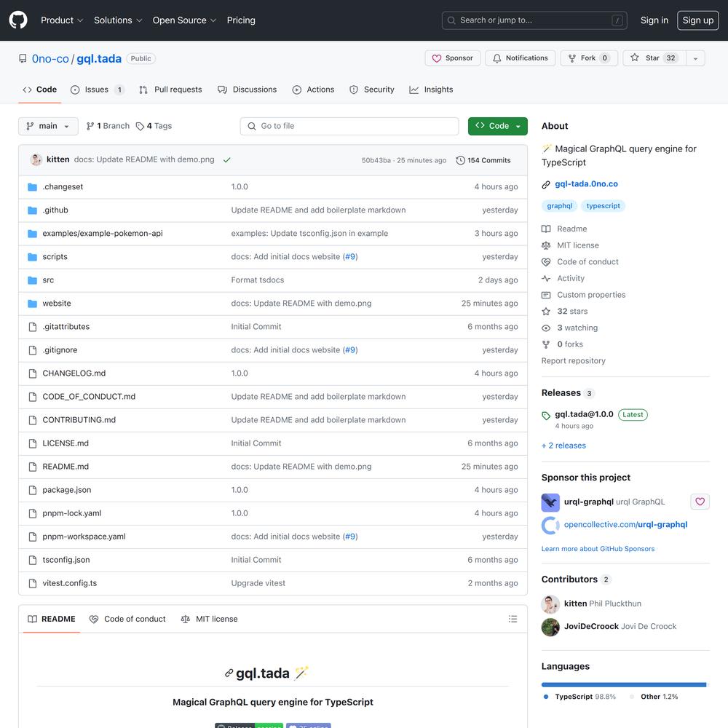Click the tag icon beside gql.tada@1.0.0 release

coord(546,415)
